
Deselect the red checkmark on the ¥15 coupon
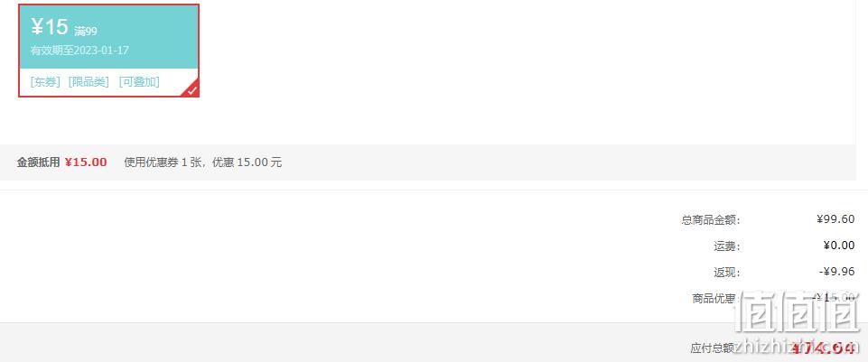pyautogui.click(x=192, y=90)
